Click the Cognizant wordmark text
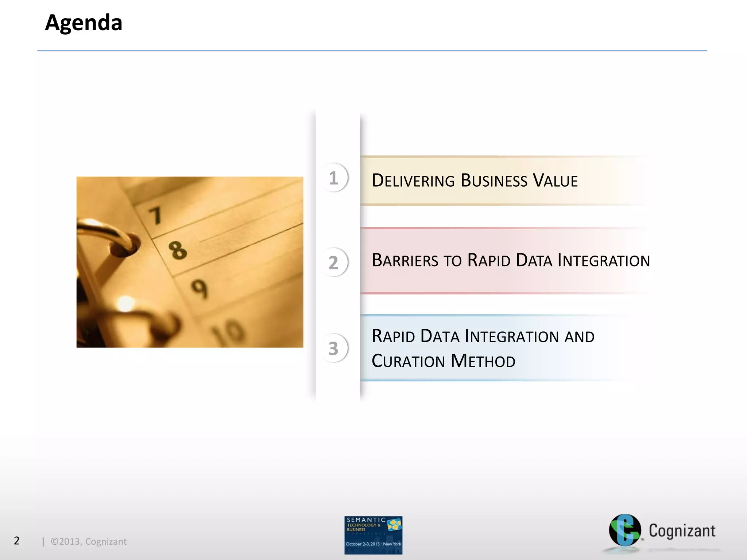Viewport: 747px width, 560px height. 682,531
